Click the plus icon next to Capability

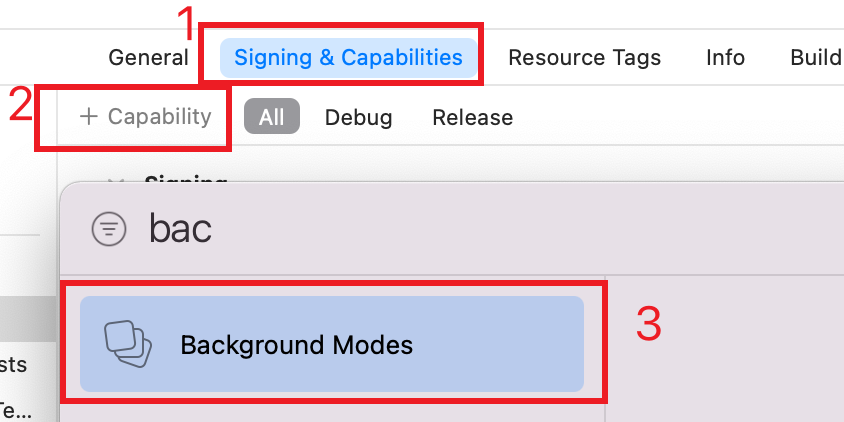(x=88, y=117)
